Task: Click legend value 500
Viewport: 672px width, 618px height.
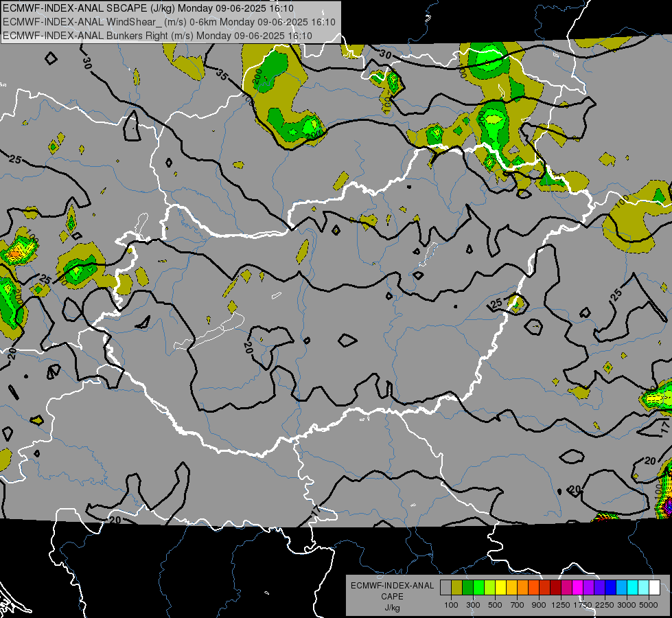Action: tap(495, 605)
